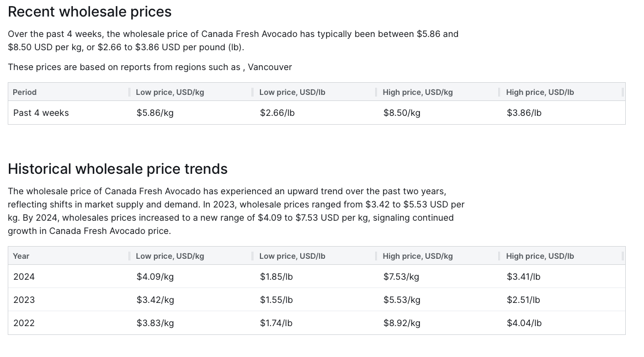Click the $8.92/kg high price cell
The height and width of the screenshot is (357, 644).
pyautogui.click(x=402, y=323)
